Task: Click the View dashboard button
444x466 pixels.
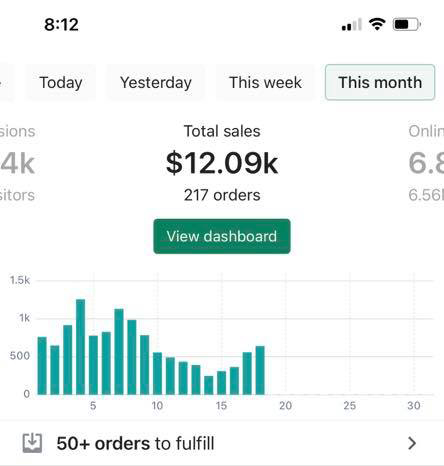Action: [x=222, y=236]
